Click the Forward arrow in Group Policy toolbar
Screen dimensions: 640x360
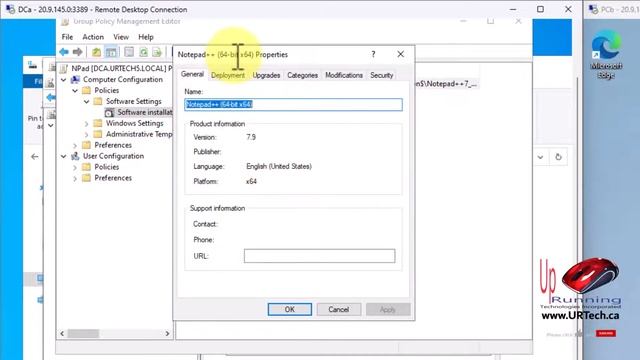pos(78,52)
